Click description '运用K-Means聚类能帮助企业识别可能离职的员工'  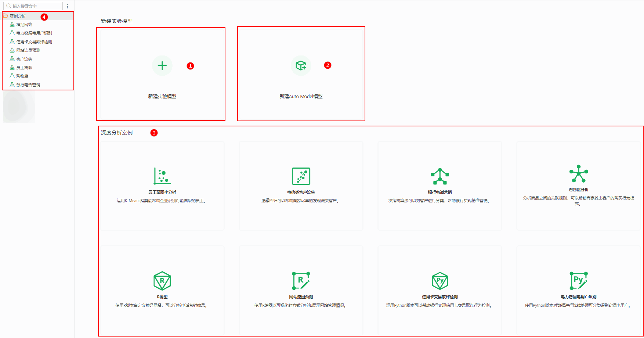pos(162,201)
